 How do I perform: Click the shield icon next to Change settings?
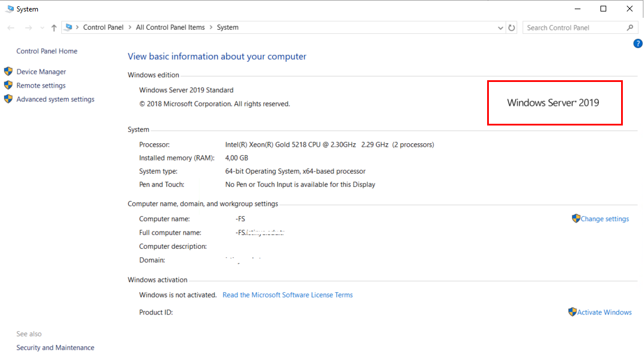[x=576, y=218]
